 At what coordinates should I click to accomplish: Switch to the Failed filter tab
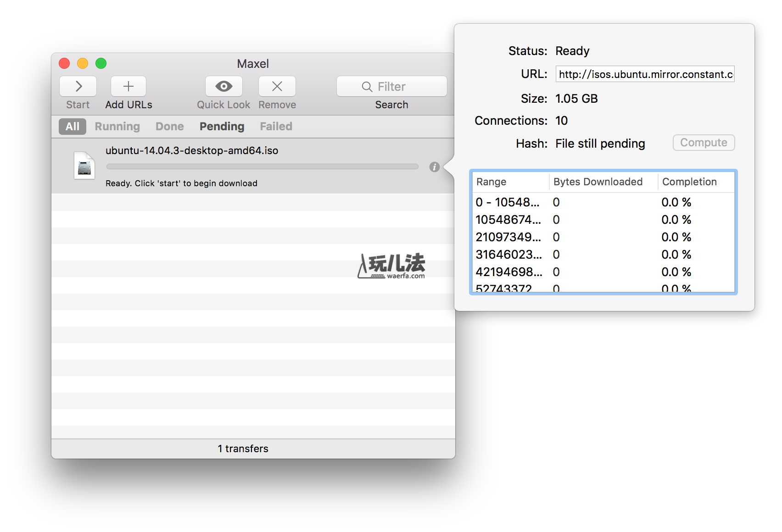pos(276,127)
